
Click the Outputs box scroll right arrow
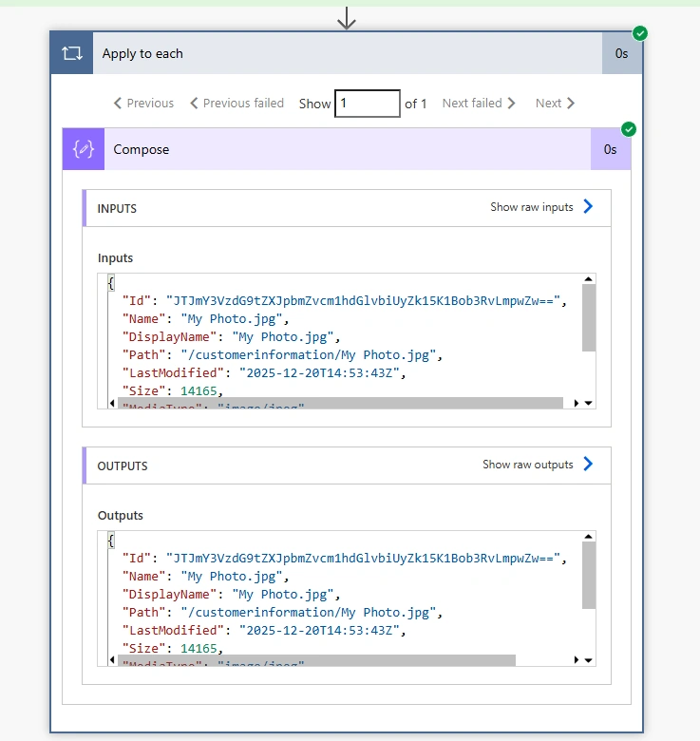click(x=577, y=659)
